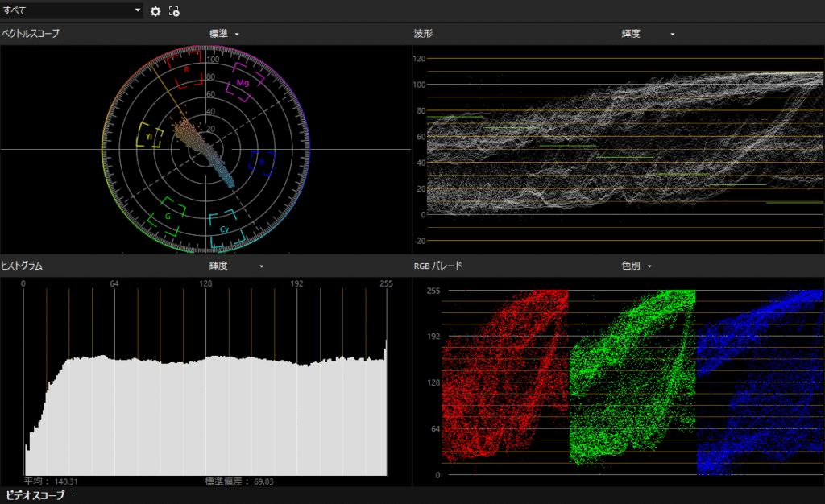This screenshot has width=825, height=504.
Task: Click the update scopes while playing icon
Action: click(174, 11)
